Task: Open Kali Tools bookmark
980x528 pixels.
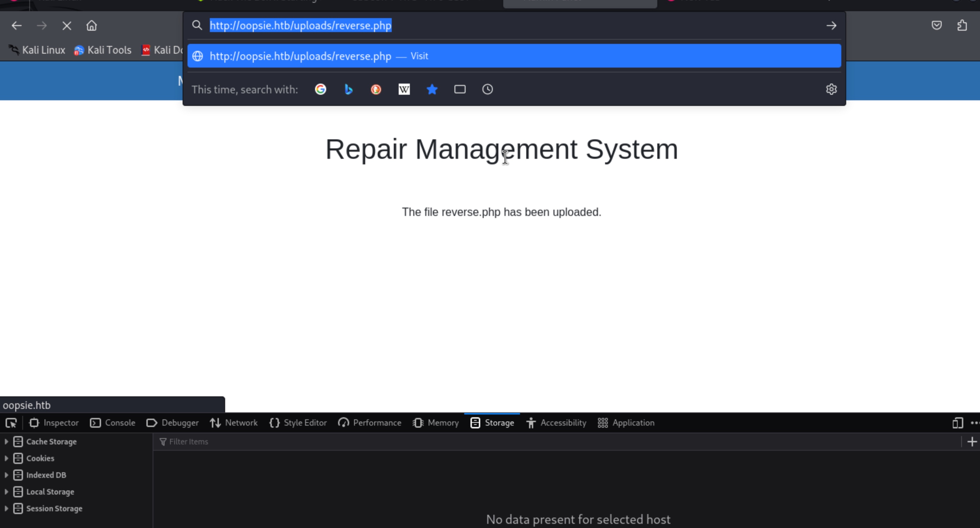Action: point(103,50)
